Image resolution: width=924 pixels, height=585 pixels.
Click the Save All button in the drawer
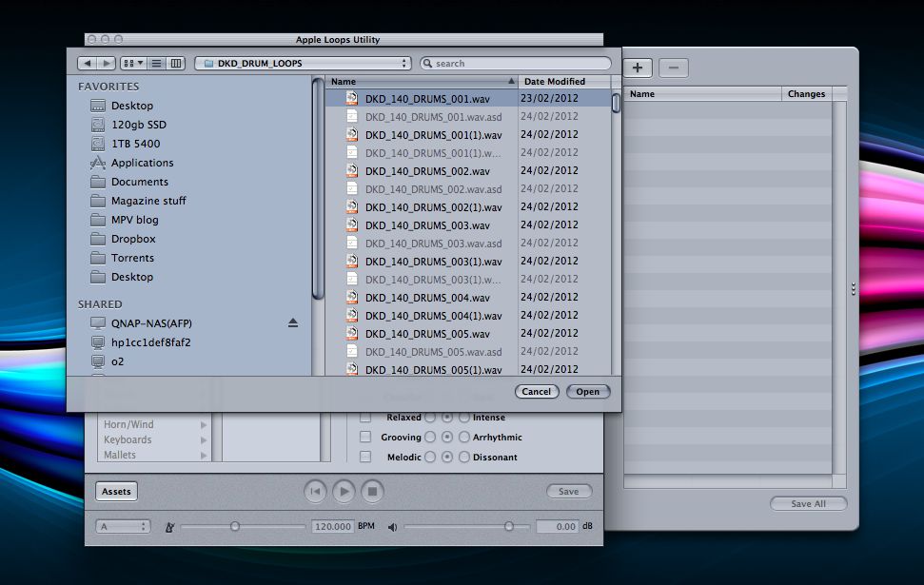[808, 504]
